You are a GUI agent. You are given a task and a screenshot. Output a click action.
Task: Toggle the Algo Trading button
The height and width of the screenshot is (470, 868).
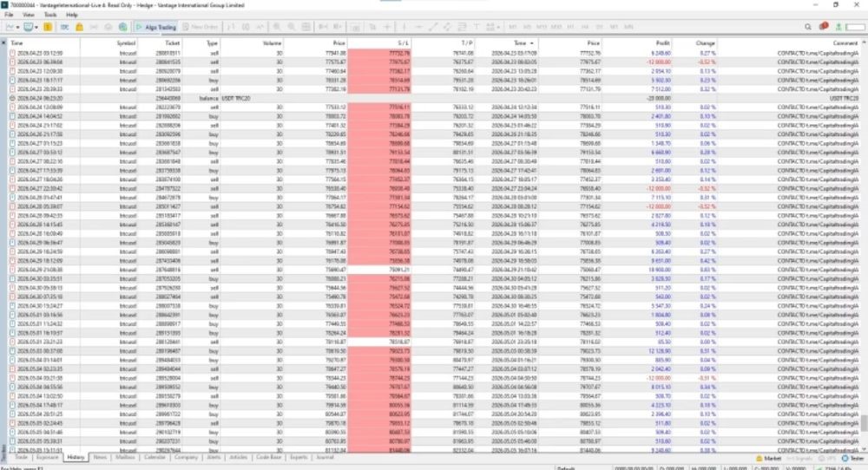155,27
